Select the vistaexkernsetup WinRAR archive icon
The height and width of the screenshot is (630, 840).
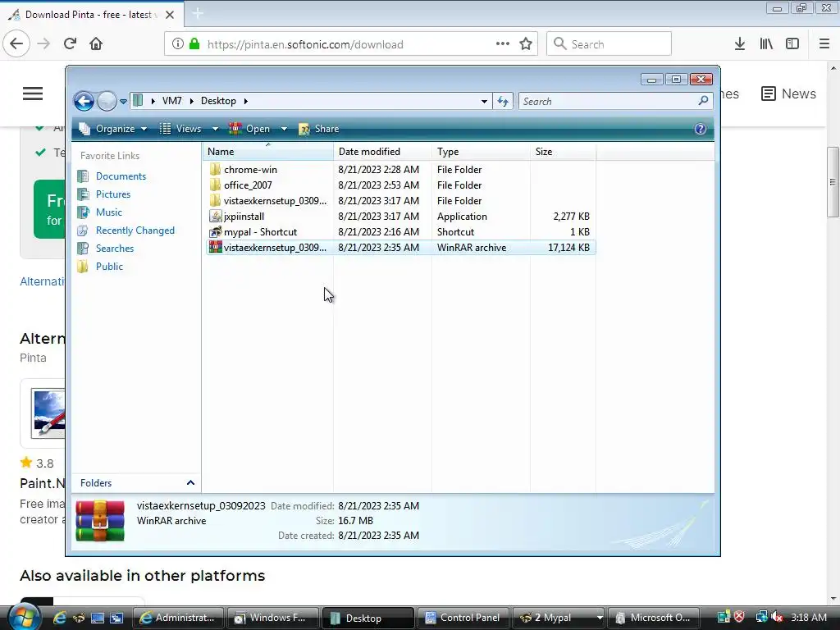pos(215,248)
